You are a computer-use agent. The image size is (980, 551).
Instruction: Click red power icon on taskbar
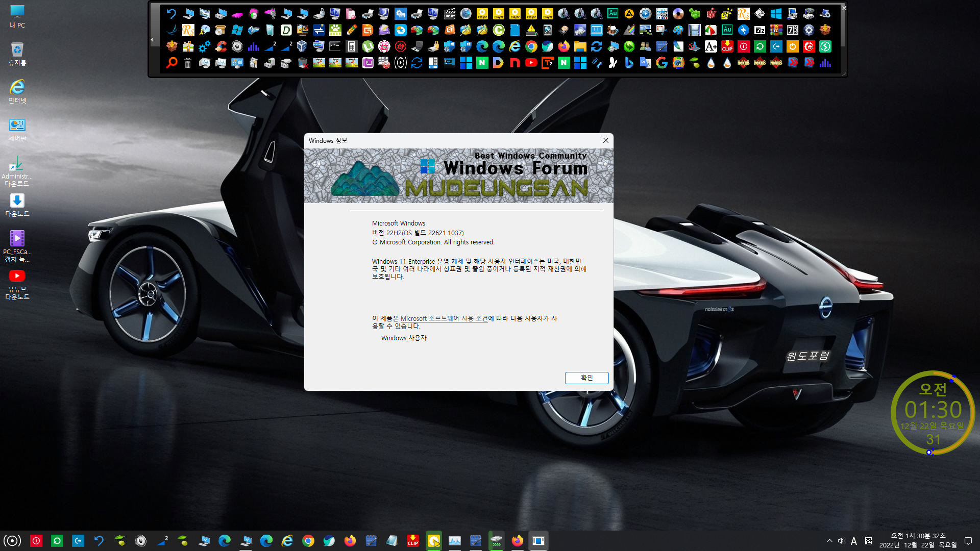[36, 541]
